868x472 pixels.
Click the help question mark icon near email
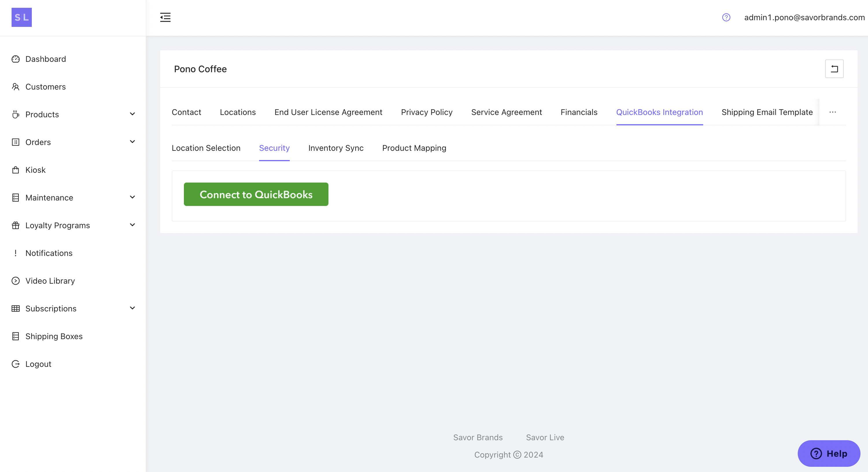click(x=726, y=17)
